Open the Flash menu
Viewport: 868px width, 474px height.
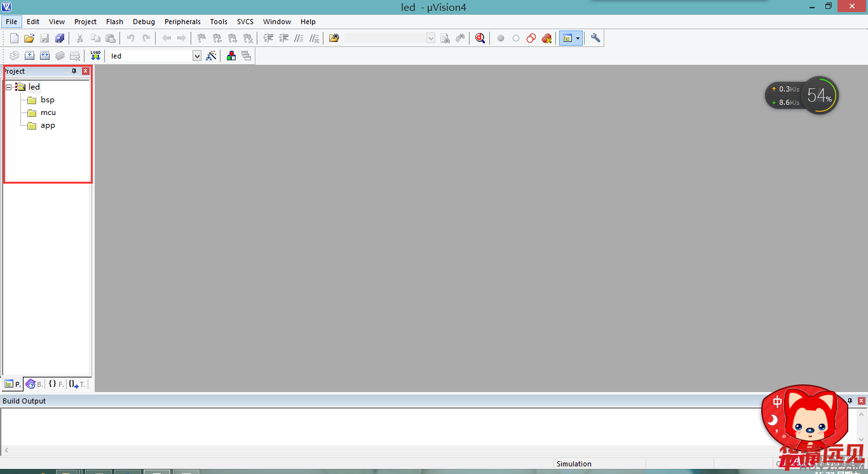(x=114, y=22)
